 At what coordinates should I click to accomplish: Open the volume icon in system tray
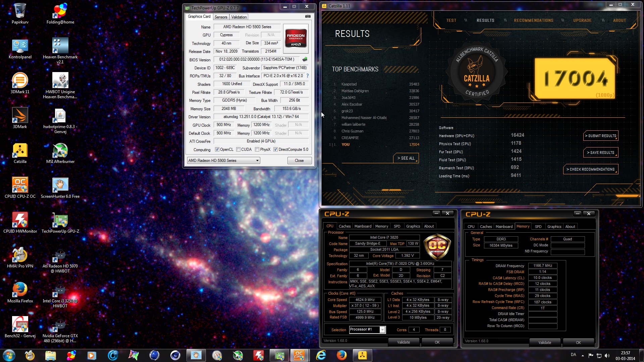tap(607, 356)
